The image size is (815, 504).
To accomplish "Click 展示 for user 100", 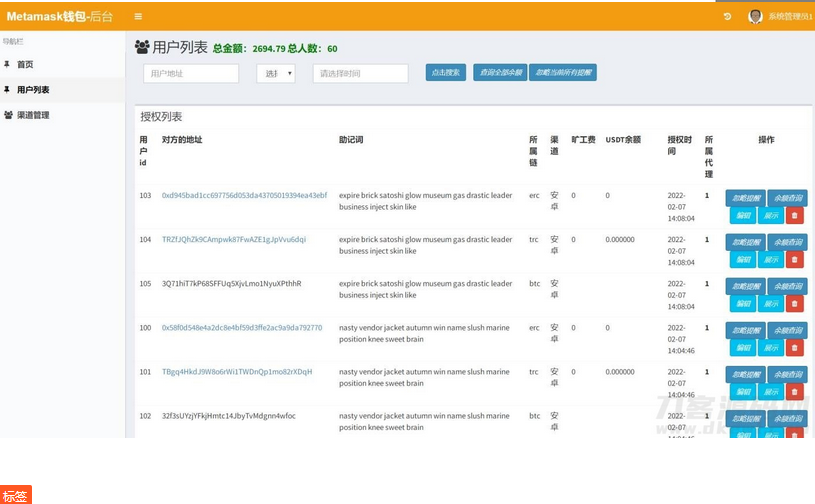I will (x=771, y=348).
